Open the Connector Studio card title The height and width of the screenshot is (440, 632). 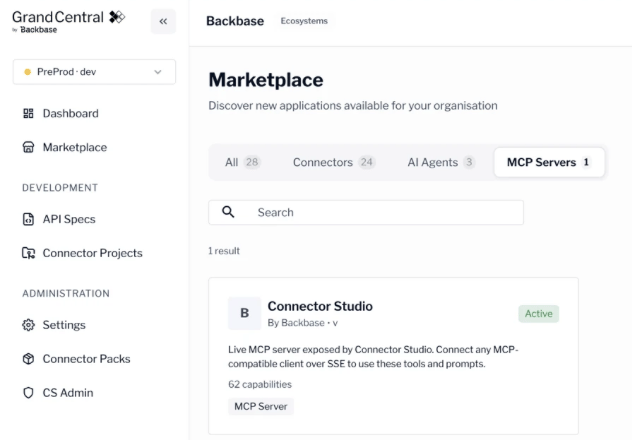point(320,307)
